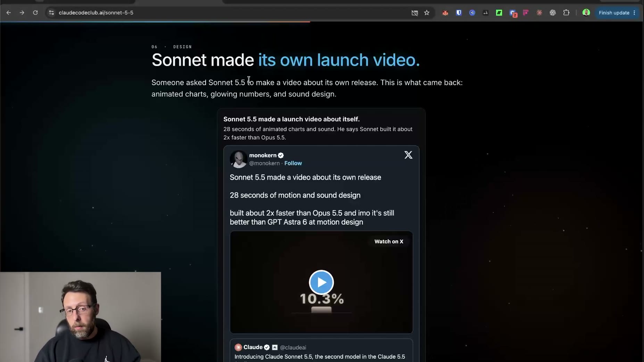
Task: Click Claude's verified checkmark badge
Action: [x=267, y=347]
